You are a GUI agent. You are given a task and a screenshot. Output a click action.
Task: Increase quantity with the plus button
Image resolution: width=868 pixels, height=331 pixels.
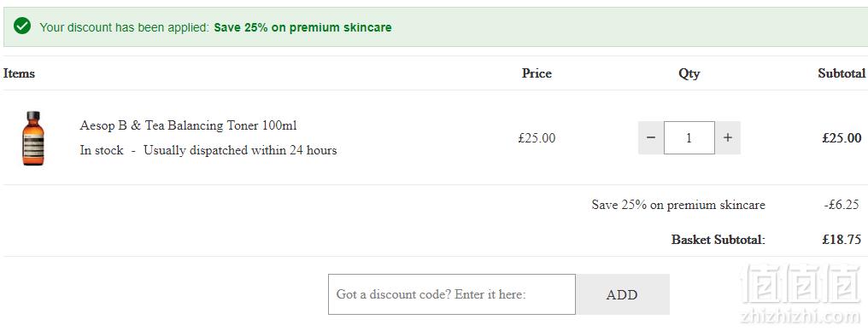pos(727,137)
